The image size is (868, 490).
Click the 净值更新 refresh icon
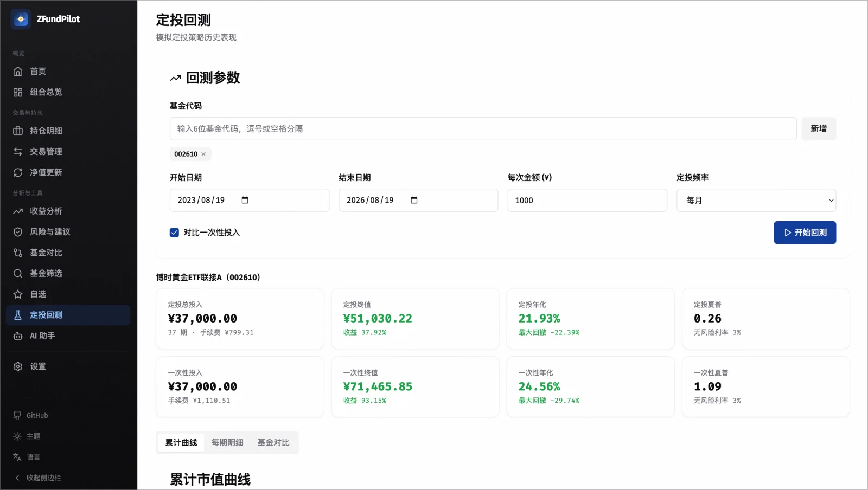[x=18, y=172]
